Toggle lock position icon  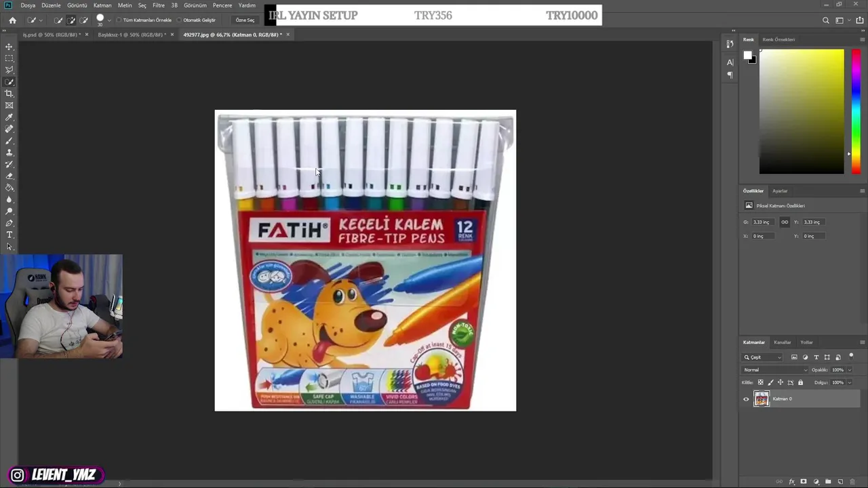[780, 382]
